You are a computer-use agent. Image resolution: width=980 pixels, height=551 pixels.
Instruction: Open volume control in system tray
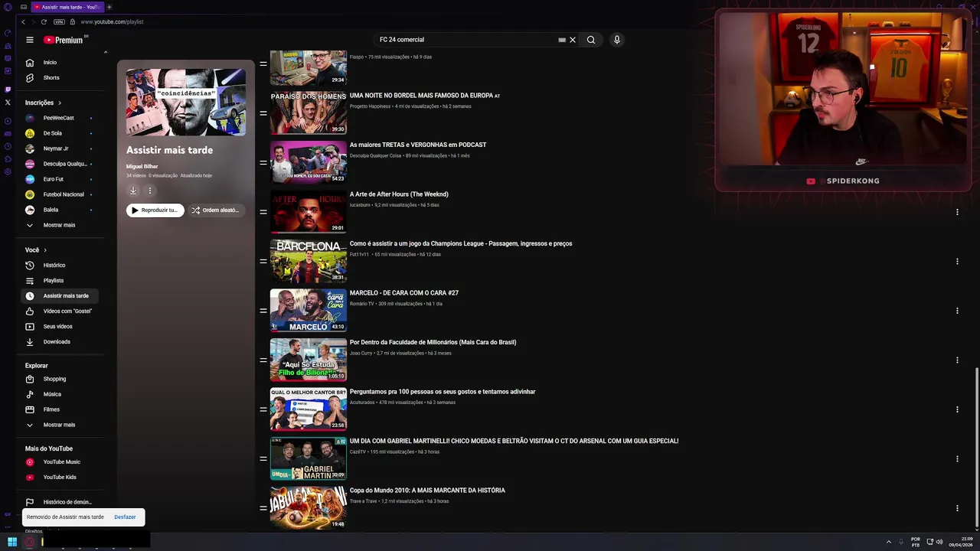(x=939, y=542)
